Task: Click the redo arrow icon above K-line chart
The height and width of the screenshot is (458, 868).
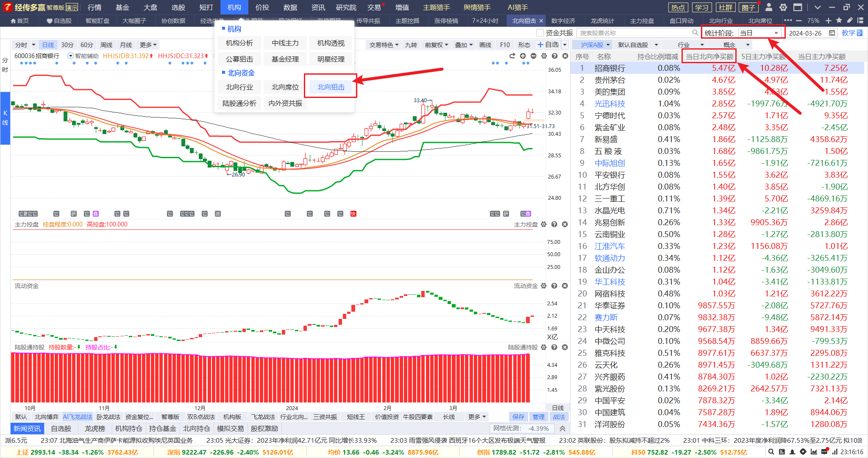Action: pos(512,56)
